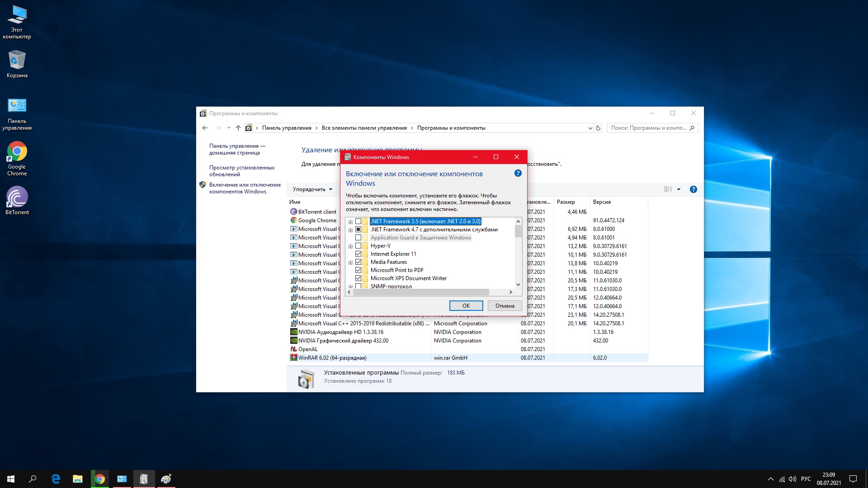Expand the Hyper-V tree node
Image resolution: width=868 pixels, height=488 pixels.
coord(350,246)
